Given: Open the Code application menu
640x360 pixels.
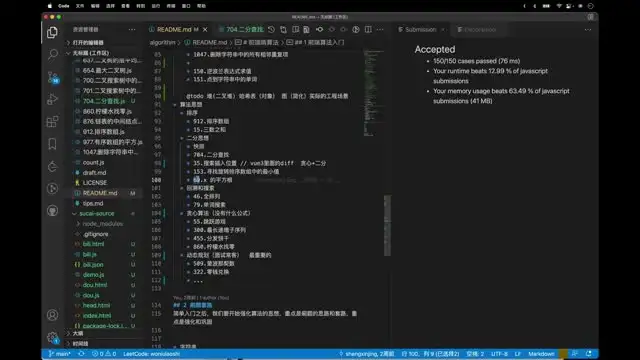Looking at the screenshot, I should tap(64, 6).
